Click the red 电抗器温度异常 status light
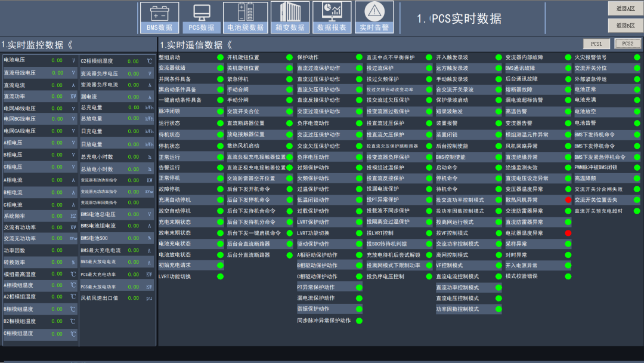The height and width of the screenshot is (363, 644). (x=568, y=233)
